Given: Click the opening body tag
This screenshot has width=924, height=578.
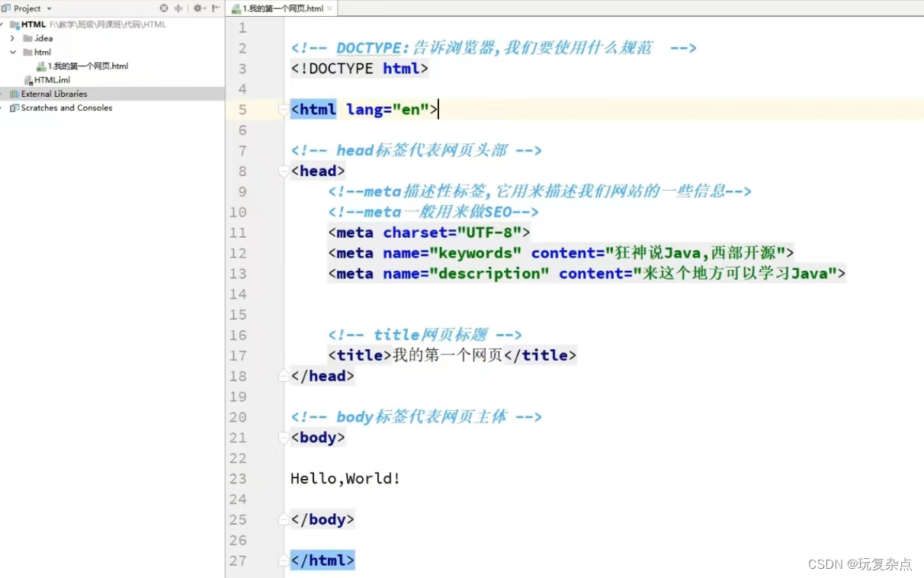Looking at the screenshot, I should coord(318,438).
